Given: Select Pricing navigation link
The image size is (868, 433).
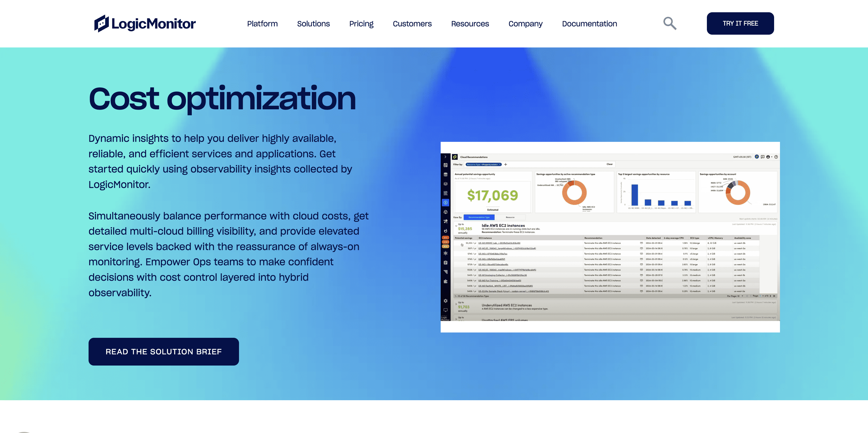Looking at the screenshot, I should click(x=361, y=23).
